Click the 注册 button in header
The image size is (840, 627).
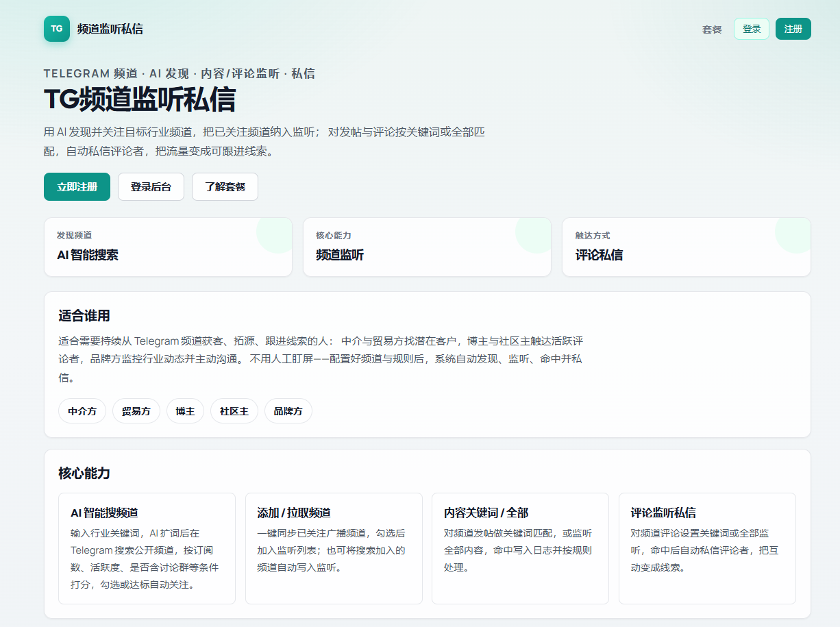click(x=793, y=29)
